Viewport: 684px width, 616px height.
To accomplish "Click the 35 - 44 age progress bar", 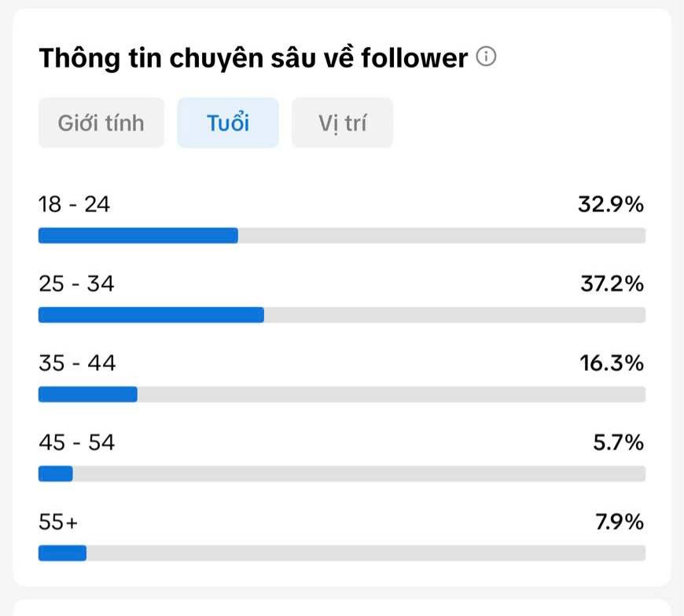I will tap(342, 394).
